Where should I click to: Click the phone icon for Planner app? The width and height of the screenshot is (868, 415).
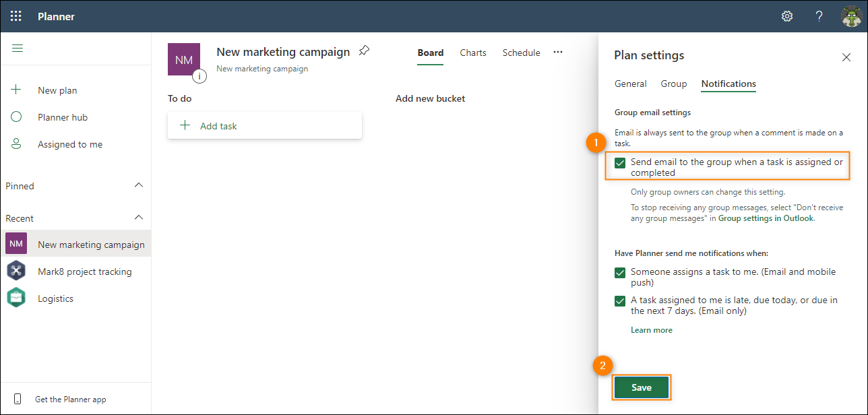pos(18,399)
